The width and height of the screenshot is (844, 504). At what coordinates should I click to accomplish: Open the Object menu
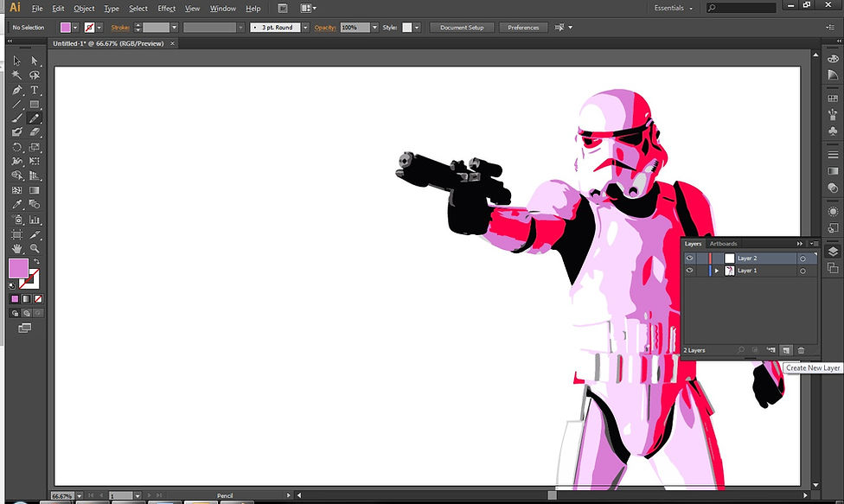point(84,9)
